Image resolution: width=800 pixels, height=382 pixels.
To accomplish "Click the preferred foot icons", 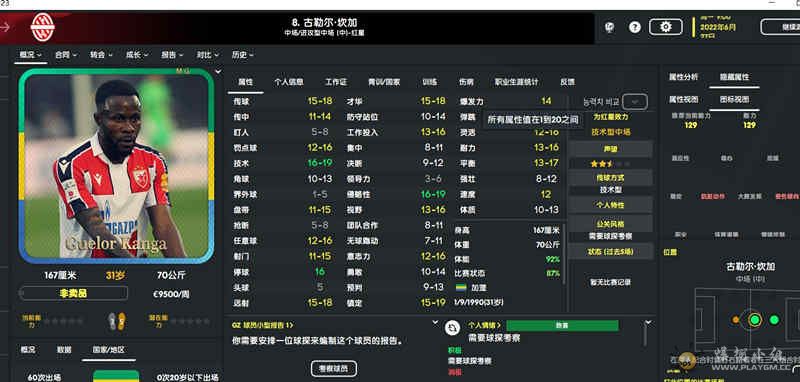I will pos(117,321).
